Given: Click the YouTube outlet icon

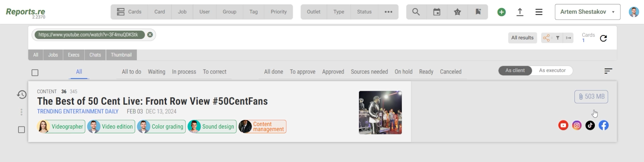Looking at the screenshot, I should 563,126.
